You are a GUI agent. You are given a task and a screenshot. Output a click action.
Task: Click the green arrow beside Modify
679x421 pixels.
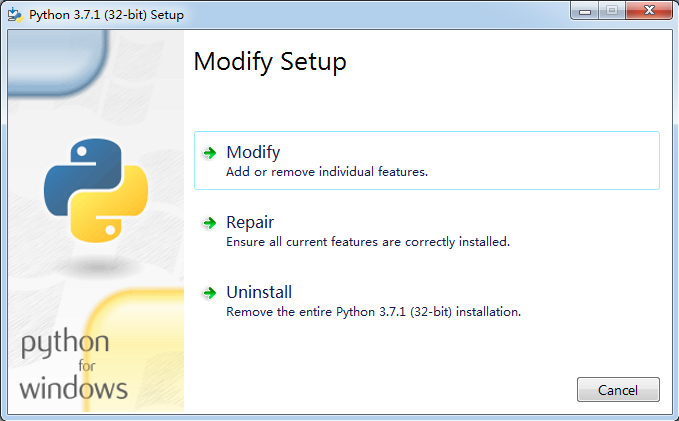209,153
